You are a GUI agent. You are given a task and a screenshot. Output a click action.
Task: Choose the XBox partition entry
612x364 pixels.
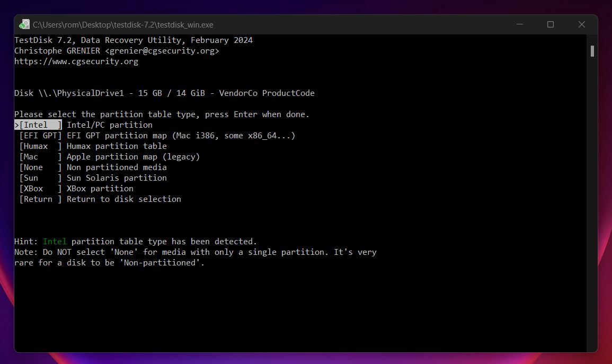76,188
